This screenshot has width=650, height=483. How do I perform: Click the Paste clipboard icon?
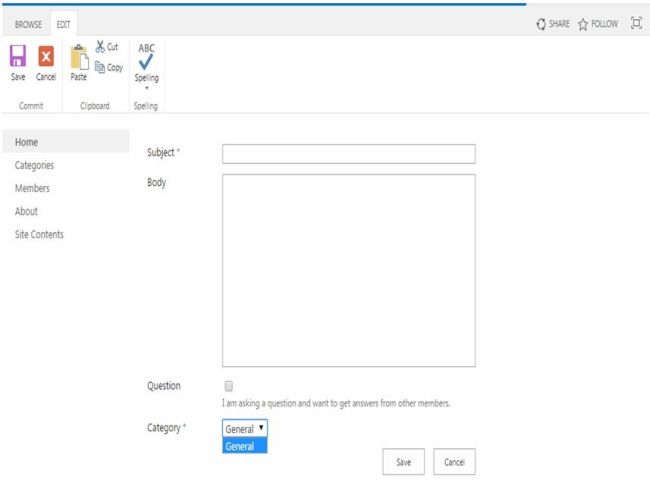tap(79, 57)
